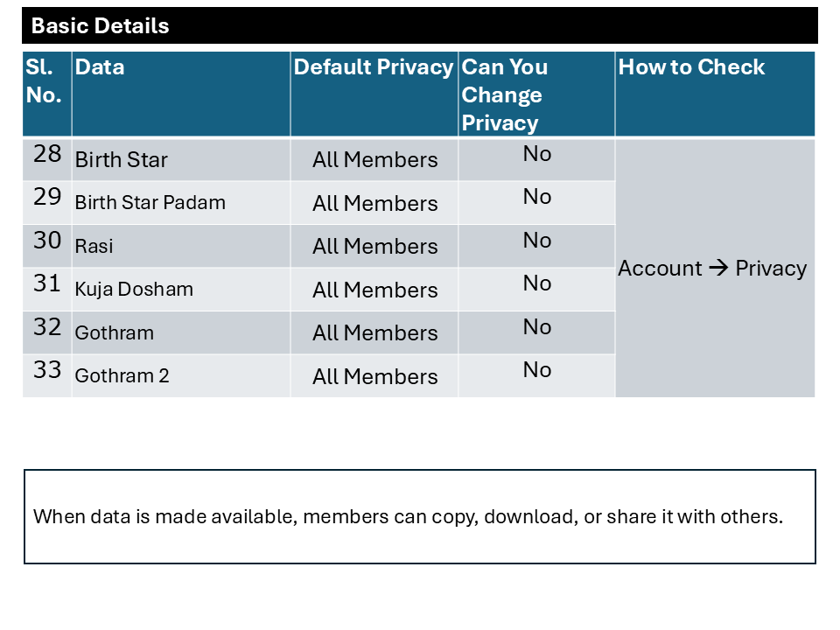
Task: Click the No value for Birth Star
Action: pos(536,154)
